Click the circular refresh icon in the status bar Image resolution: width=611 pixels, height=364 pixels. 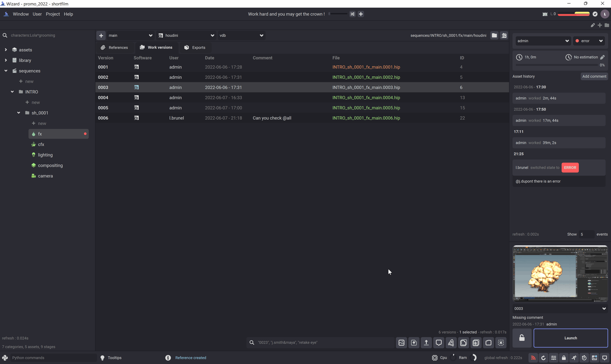[x=543, y=358]
